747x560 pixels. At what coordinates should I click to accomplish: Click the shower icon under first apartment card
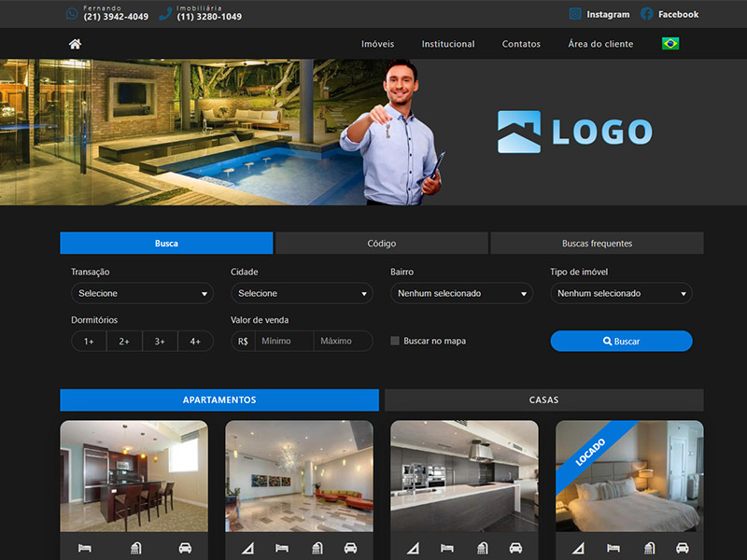(135, 548)
